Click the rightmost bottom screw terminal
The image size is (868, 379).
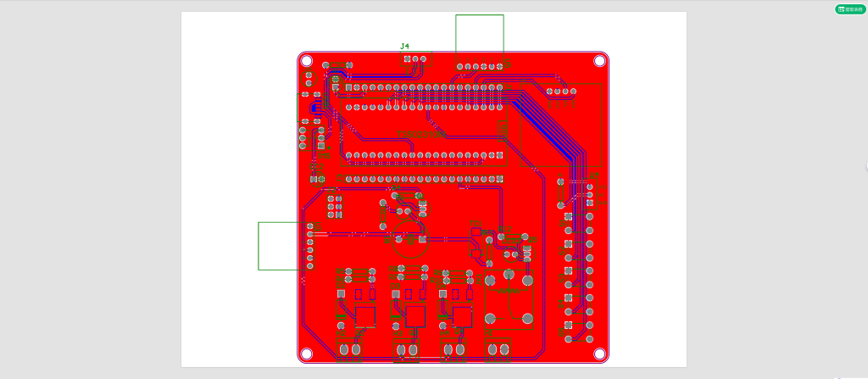[498, 348]
